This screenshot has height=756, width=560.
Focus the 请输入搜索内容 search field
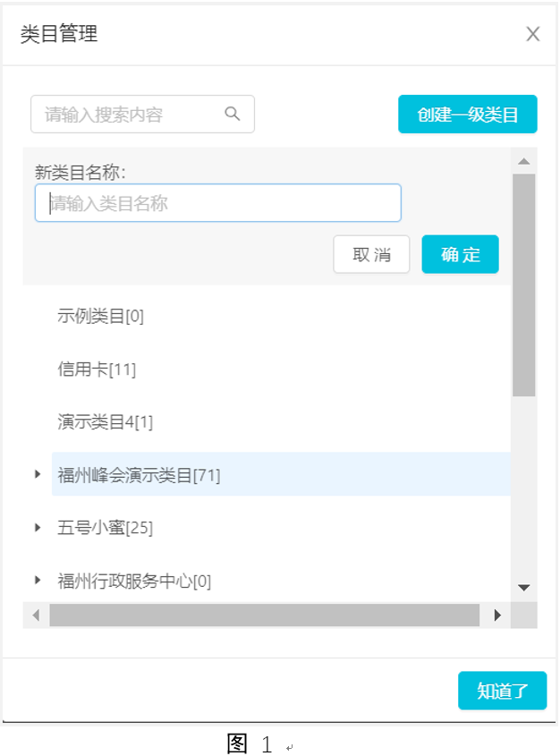(x=142, y=115)
